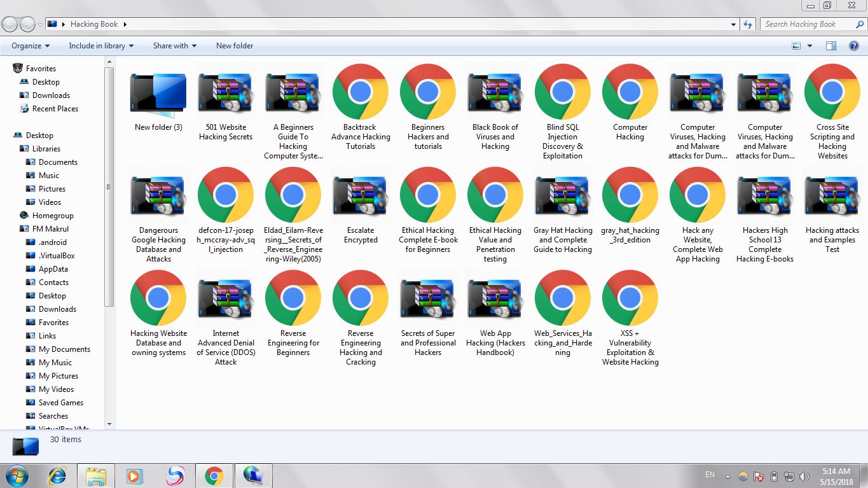This screenshot has width=868, height=488.
Task: Open Google Chrome from the taskbar
Action: (x=214, y=476)
